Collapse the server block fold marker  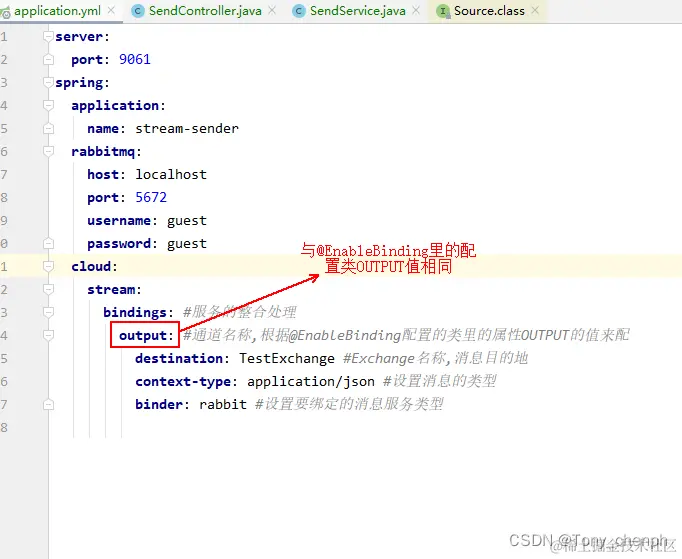[x=48, y=37]
